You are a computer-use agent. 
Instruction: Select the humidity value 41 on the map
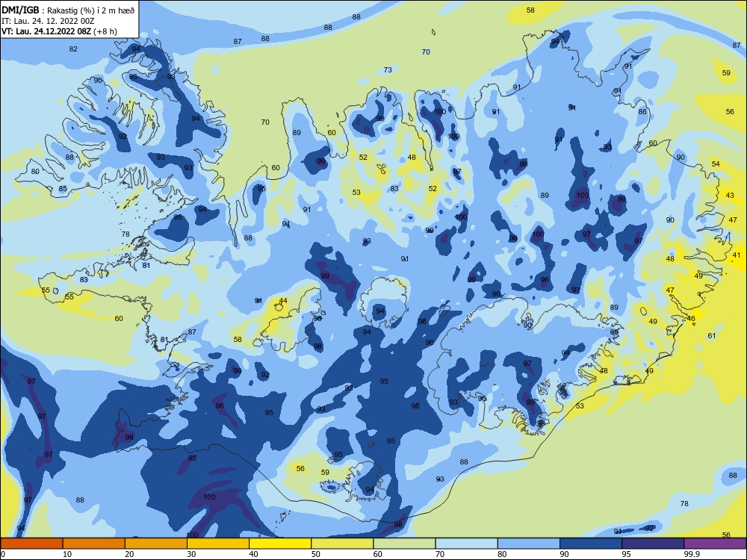[x=737, y=255]
